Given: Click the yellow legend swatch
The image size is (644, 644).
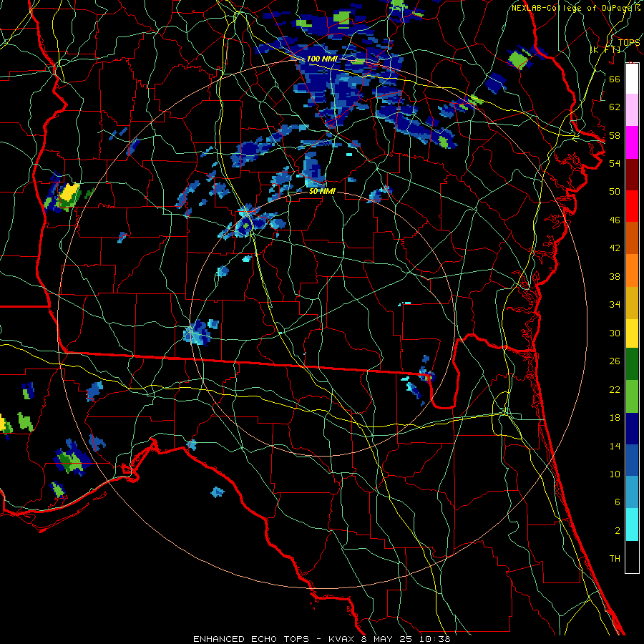Looking at the screenshot, I should (632, 333).
